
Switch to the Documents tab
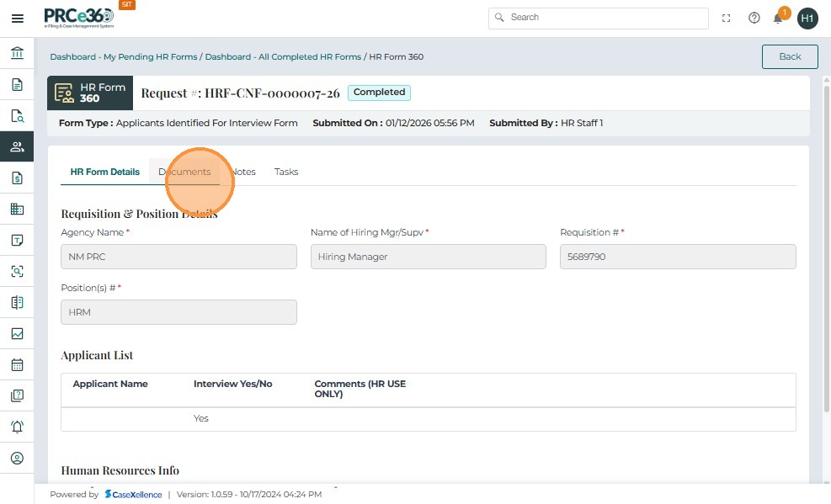pos(184,172)
